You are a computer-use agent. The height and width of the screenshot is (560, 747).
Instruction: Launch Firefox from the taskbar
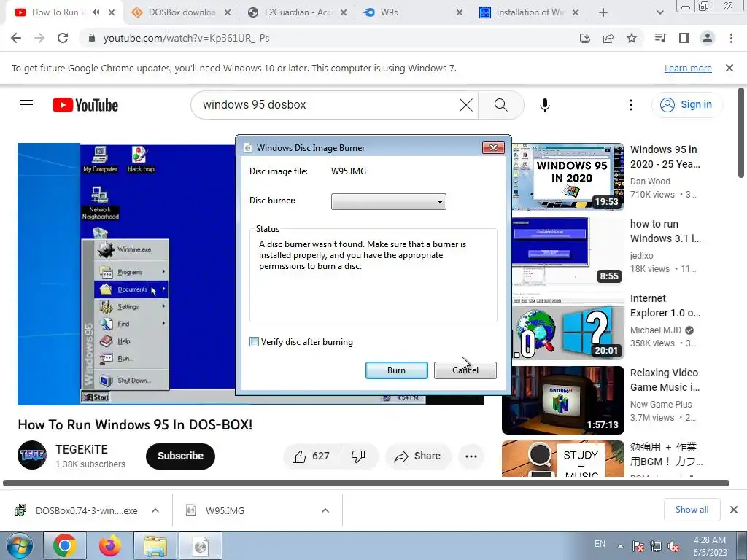[x=110, y=545]
